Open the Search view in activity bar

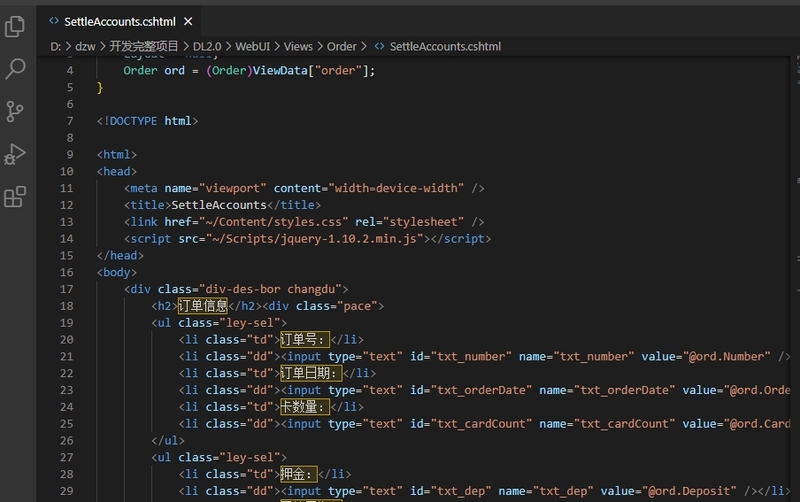click(x=16, y=69)
